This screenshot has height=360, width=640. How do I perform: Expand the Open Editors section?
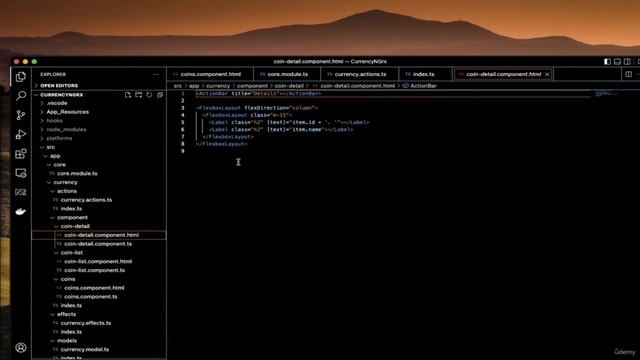point(99,86)
